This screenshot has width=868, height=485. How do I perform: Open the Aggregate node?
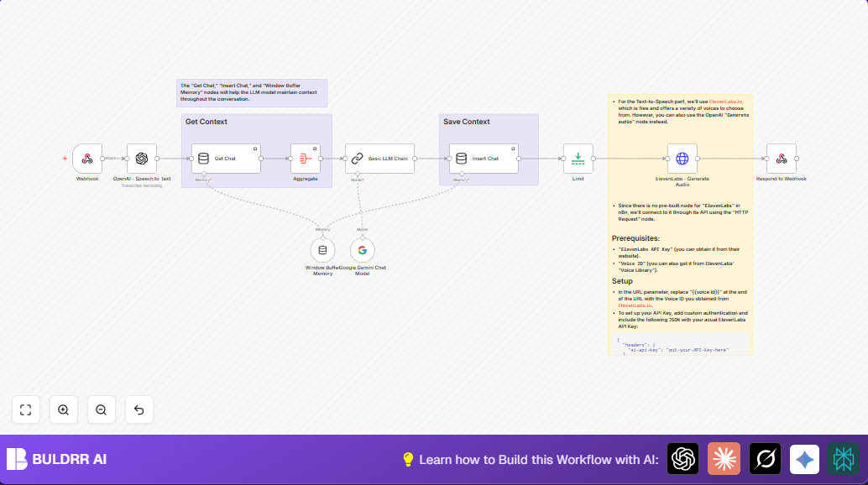point(306,159)
